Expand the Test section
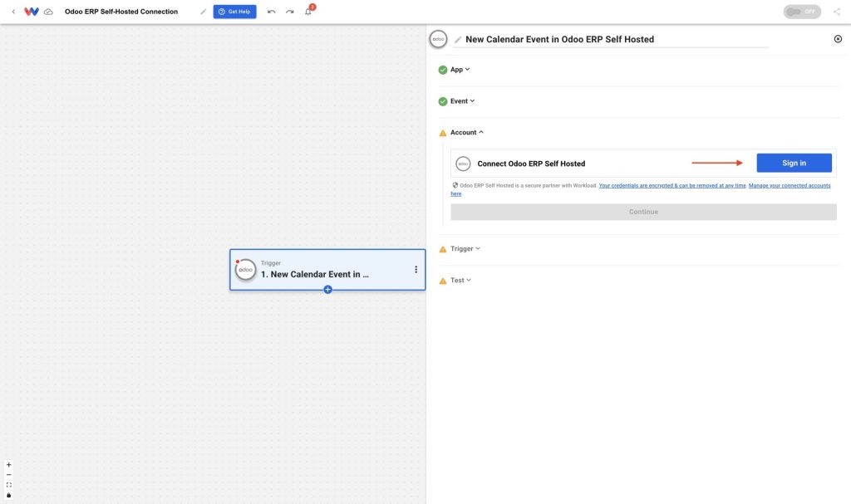The width and height of the screenshot is (851, 504). click(460, 280)
